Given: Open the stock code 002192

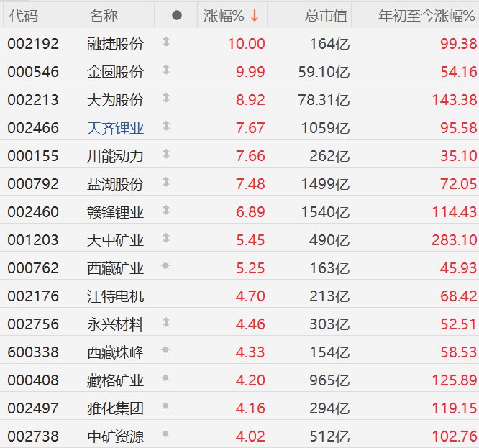Looking at the screenshot, I should point(33,44).
